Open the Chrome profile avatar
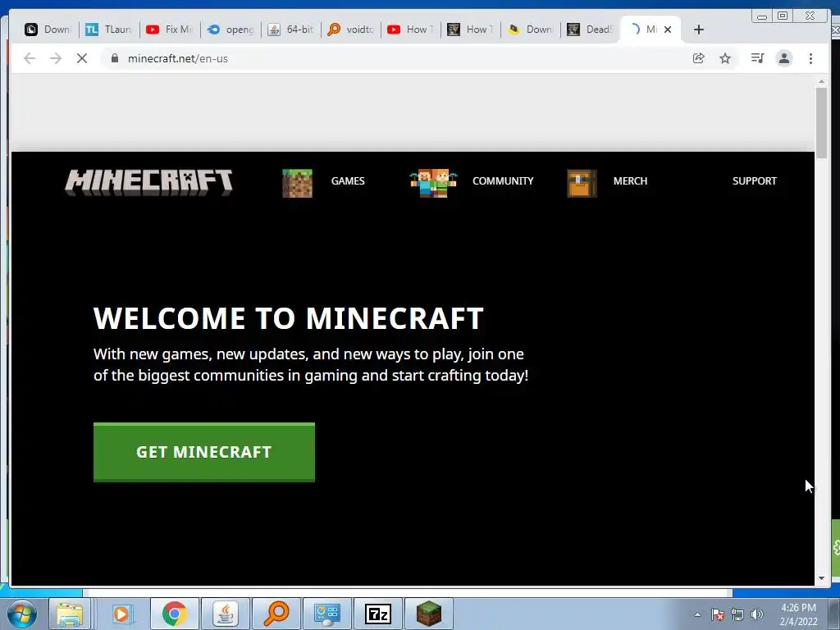840x630 pixels. [783, 58]
